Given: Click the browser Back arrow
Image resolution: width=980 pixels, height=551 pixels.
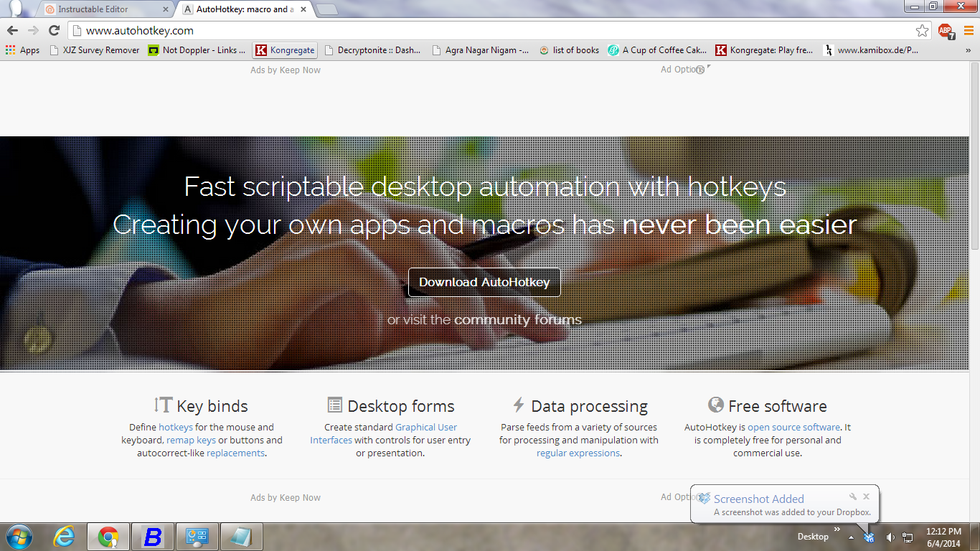Looking at the screenshot, I should point(12,30).
